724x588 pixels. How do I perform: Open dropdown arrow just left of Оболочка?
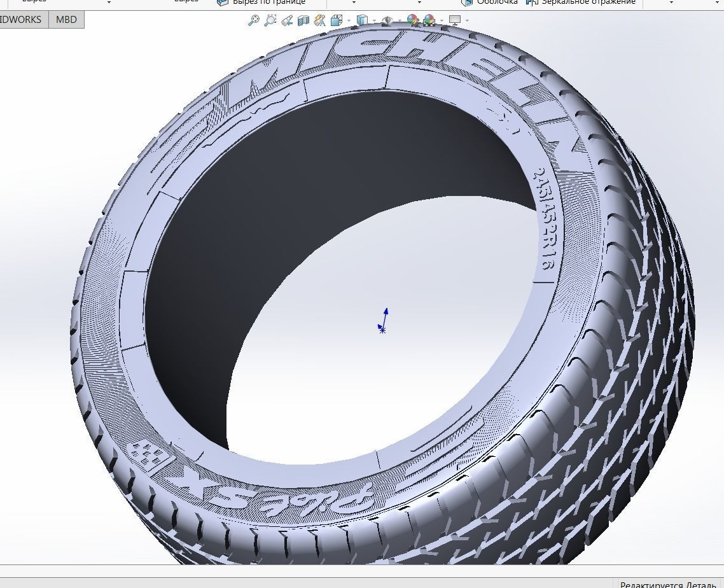point(419,3)
